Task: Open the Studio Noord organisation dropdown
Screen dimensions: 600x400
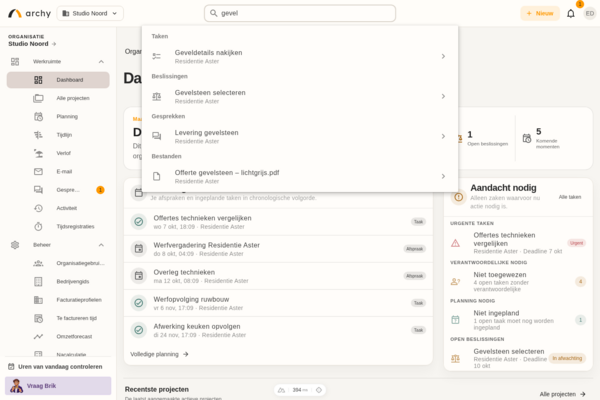Action: (90, 13)
